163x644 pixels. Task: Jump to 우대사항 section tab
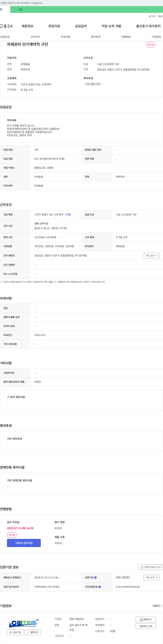pos(65,37)
